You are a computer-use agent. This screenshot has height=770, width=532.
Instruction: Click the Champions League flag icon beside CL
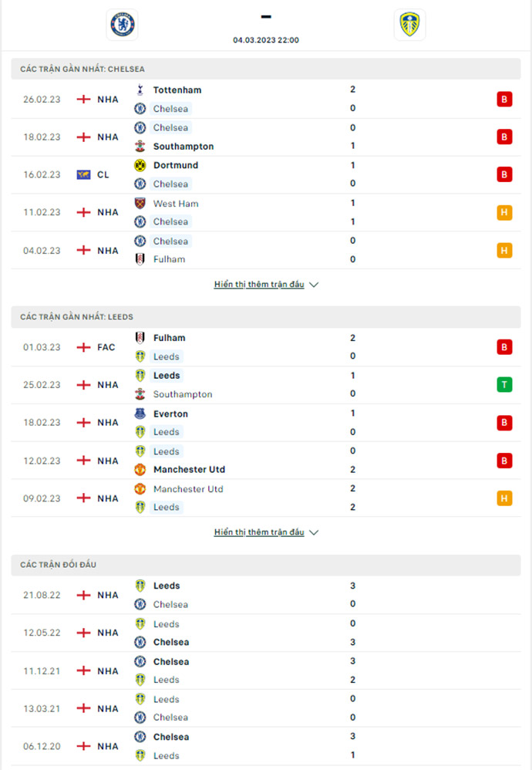pyautogui.click(x=83, y=174)
